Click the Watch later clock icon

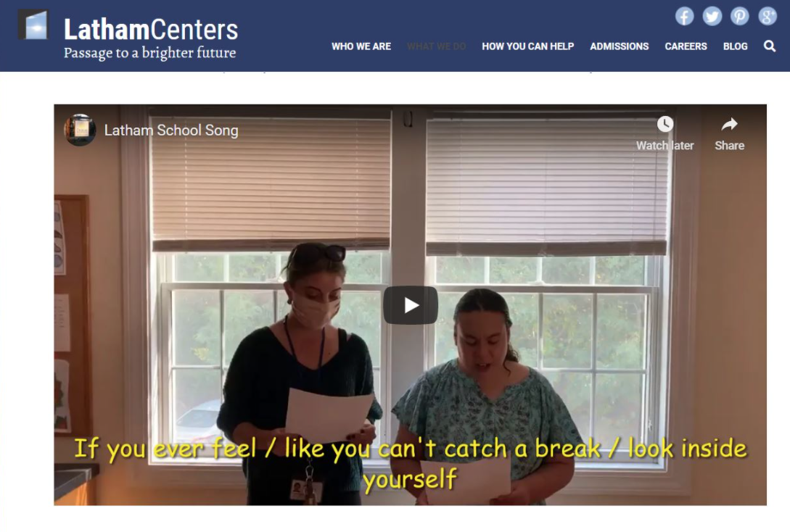click(x=664, y=125)
